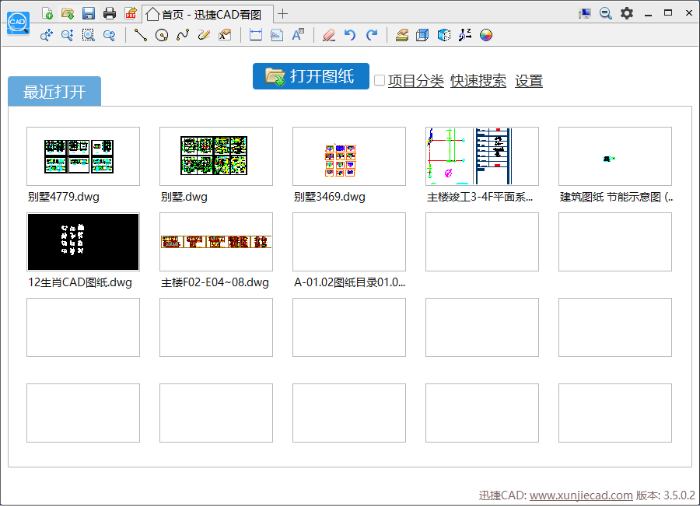The image size is (700, 506).
Task: Open the 主楼F02-E04~08.dwg thumbnail
Action: pyautogui.click(x=216, y=242)
